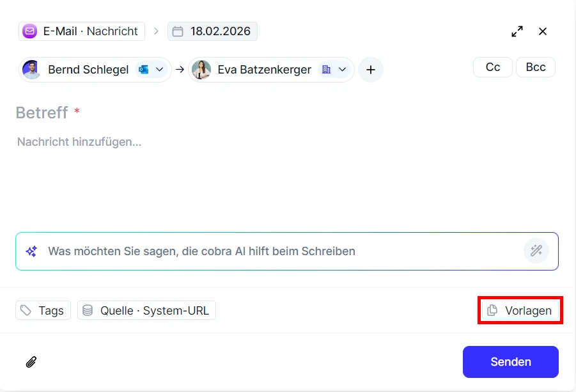
Task: Show the Cc field
Action: [x=492, y=67]
